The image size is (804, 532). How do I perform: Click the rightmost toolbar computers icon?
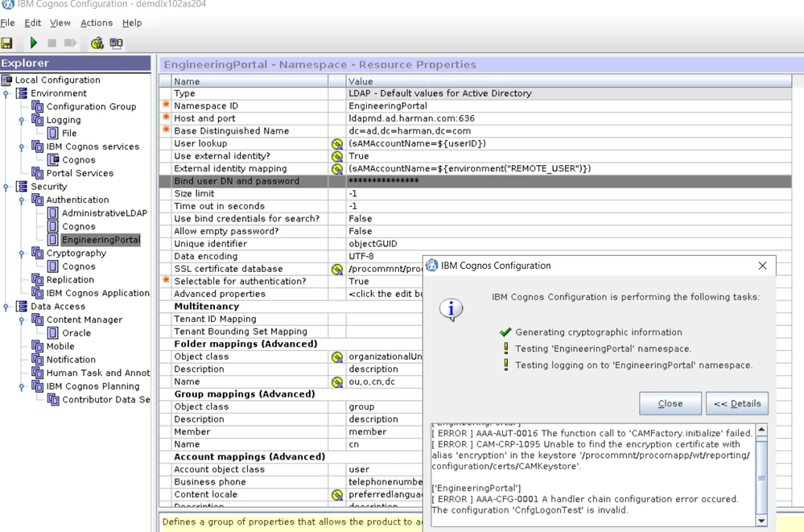click(x=117, y=43)
